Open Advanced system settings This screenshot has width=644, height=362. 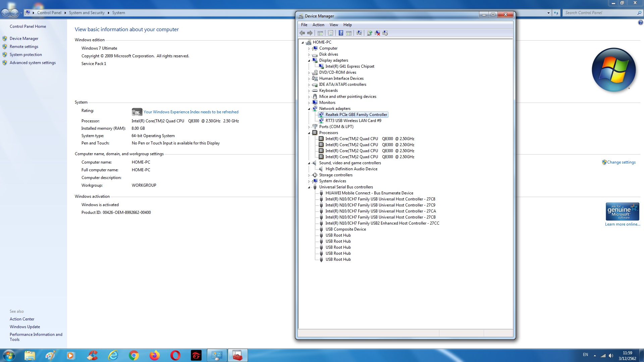click(33, 63)
